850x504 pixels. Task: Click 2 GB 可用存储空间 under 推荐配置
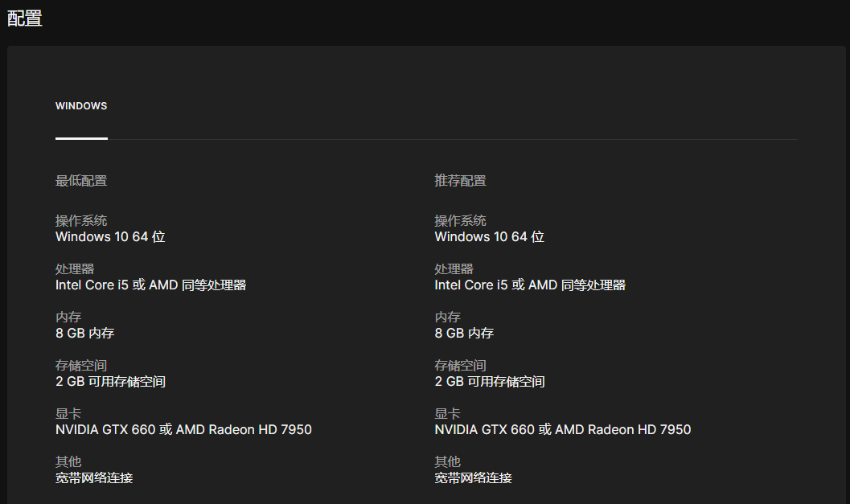click(x=490, y=382)
